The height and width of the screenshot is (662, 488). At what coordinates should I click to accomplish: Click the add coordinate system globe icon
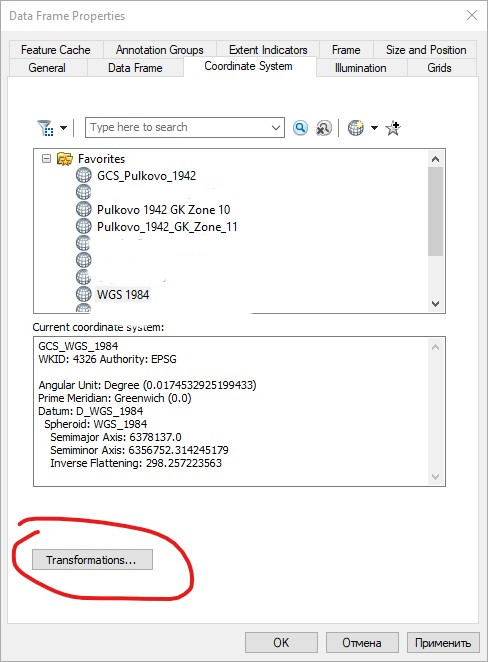(x=356, y=128)
